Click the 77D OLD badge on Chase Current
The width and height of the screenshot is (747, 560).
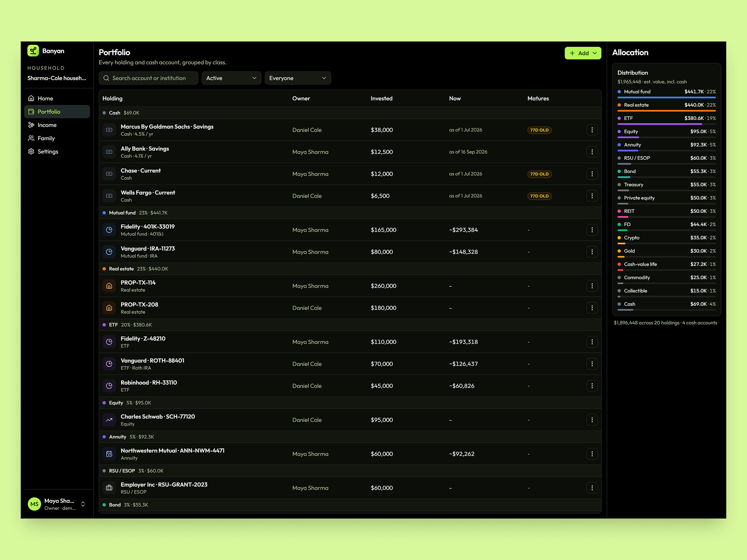pyautogui.click(x=539, y=174)
